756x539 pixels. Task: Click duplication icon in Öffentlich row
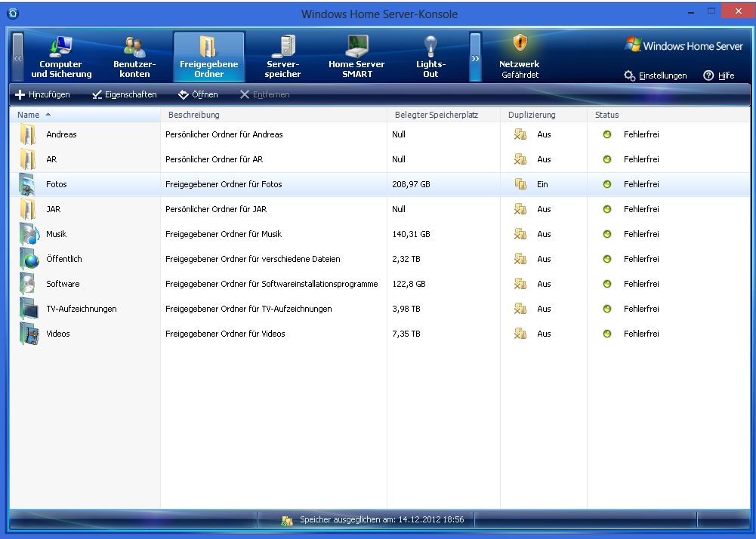click(520, 259)
